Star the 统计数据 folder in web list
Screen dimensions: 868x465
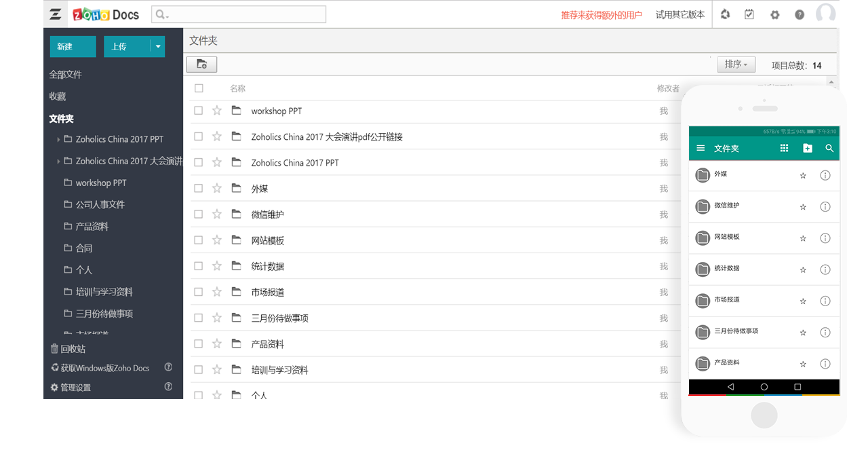217,266
